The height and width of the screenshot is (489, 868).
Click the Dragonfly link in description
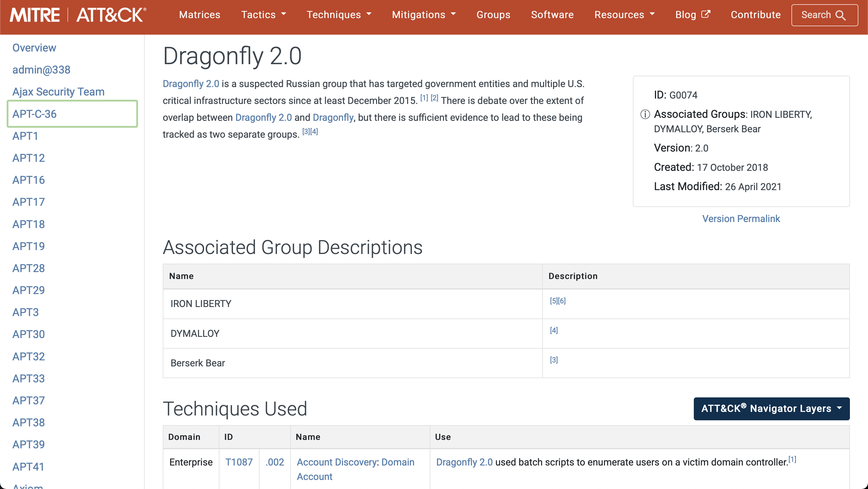point(332,118)
